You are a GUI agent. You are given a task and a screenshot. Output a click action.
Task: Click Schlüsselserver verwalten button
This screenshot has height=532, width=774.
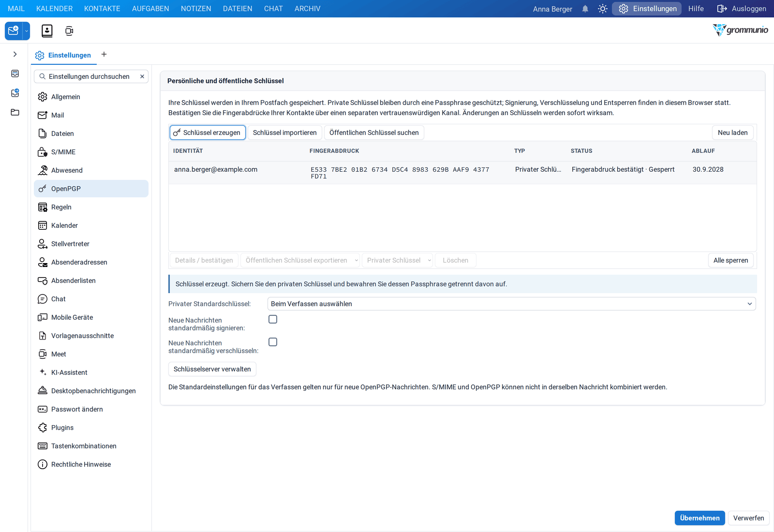pos(212,369)
